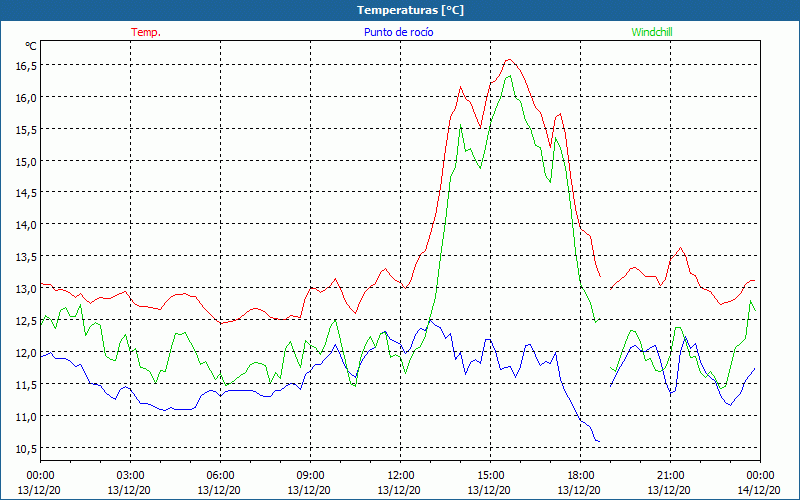
Task: Click the °C unit label on the y-axis
Action: [31, 46]
